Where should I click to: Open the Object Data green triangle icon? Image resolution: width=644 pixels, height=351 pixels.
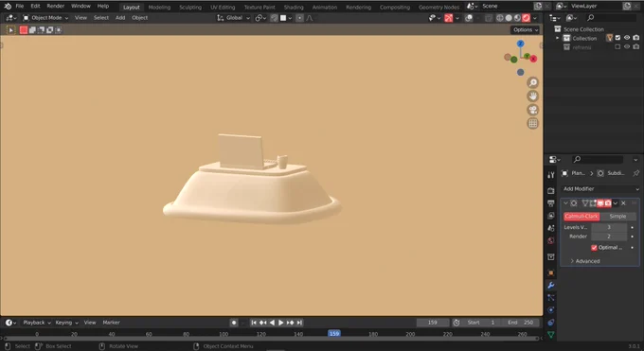[551, 335]
